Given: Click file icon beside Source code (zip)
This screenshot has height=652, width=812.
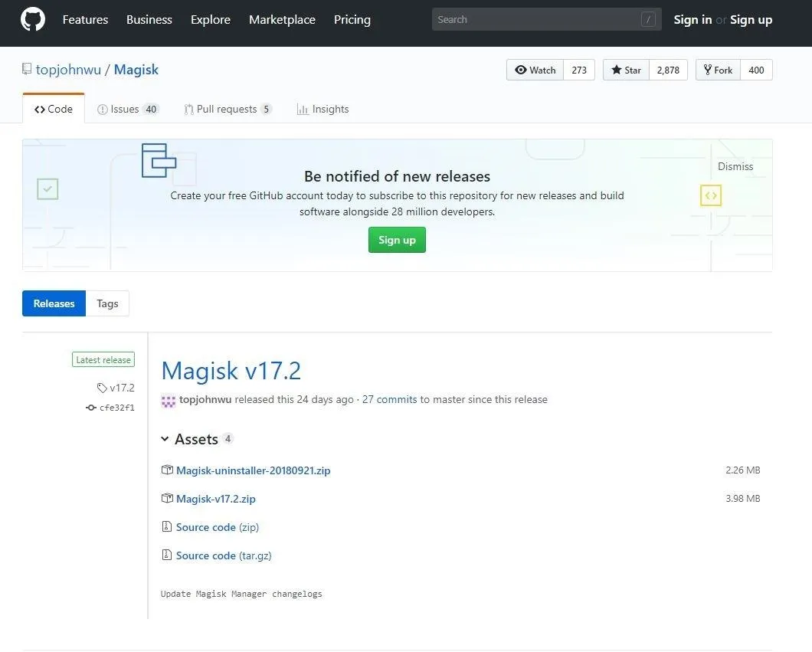Looking at the screenshot, I should click(167, 526).
